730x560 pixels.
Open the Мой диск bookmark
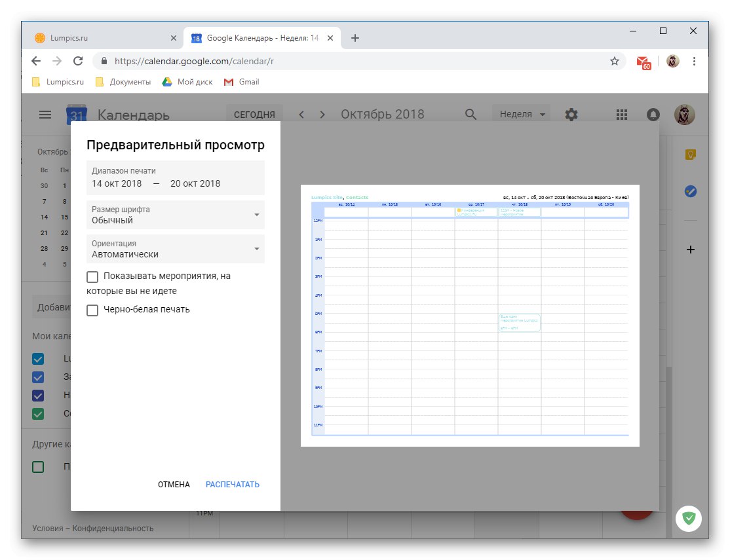pos(187,82)
